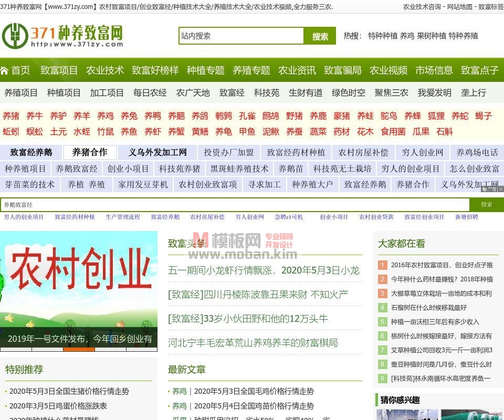This screenshot has height=420, width=504.
Task: Open the red 养蜂 category link
Action: [x=413, y=115]
